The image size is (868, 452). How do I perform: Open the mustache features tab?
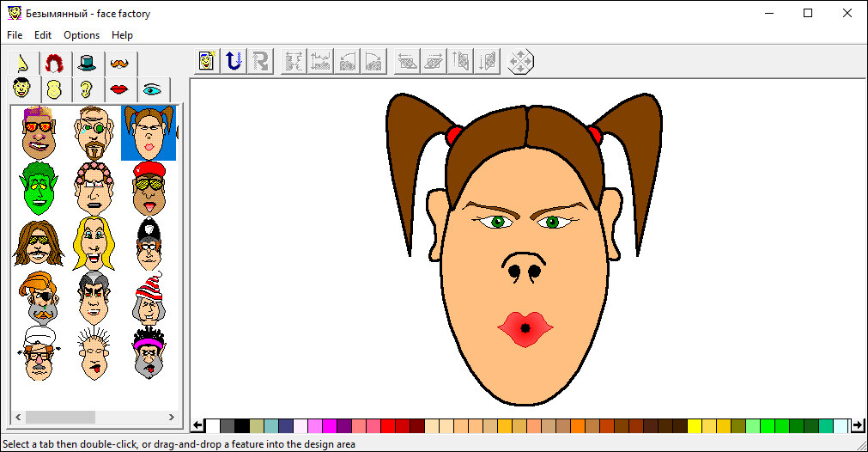(x=119, y=63)
